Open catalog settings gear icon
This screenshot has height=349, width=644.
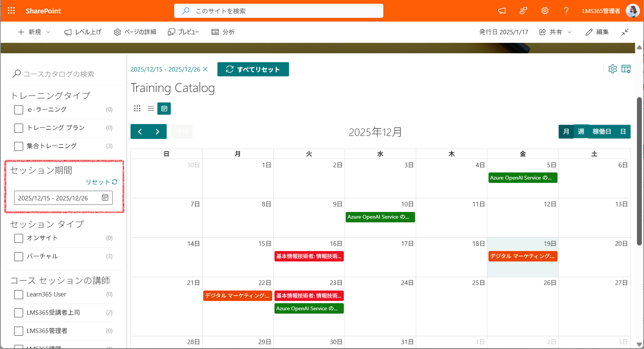point(613,69)
